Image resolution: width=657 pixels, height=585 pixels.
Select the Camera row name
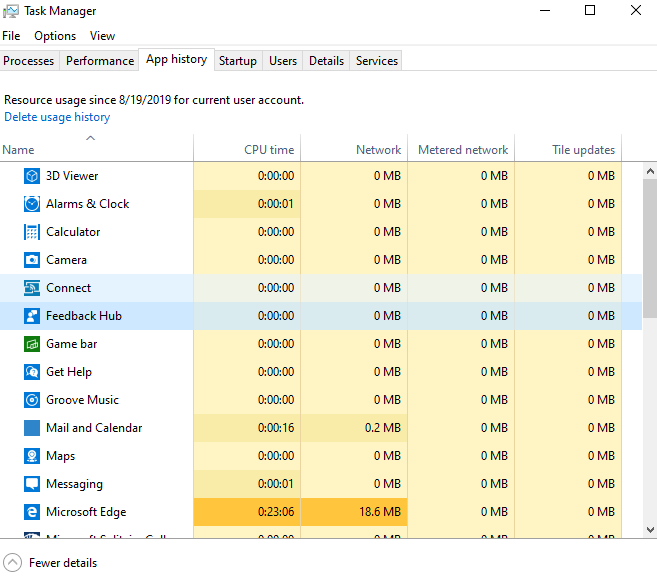[x=66, y=260]
